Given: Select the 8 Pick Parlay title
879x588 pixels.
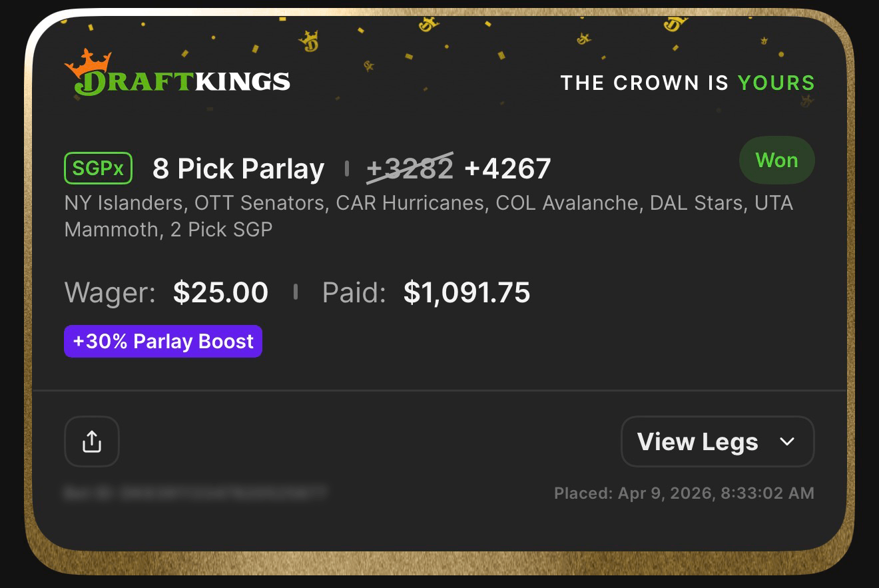Looking at the screenshot, I should pyautogui.click(x=238, y=168).
